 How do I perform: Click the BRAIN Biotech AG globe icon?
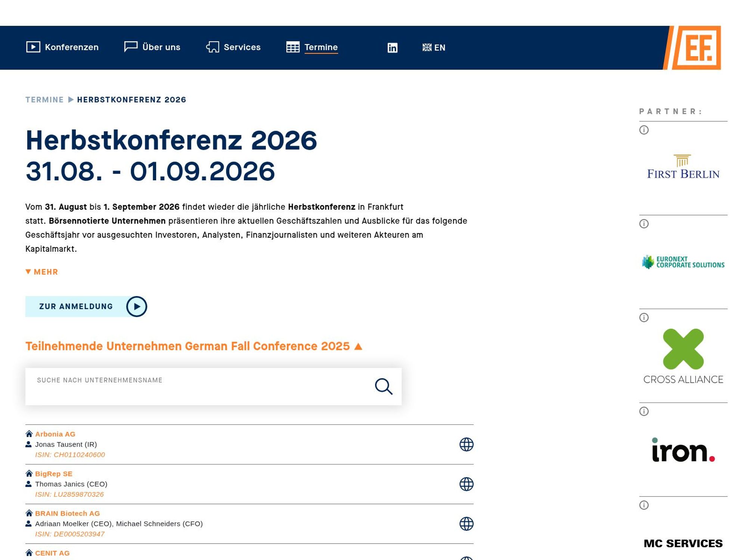coord(467,523)
